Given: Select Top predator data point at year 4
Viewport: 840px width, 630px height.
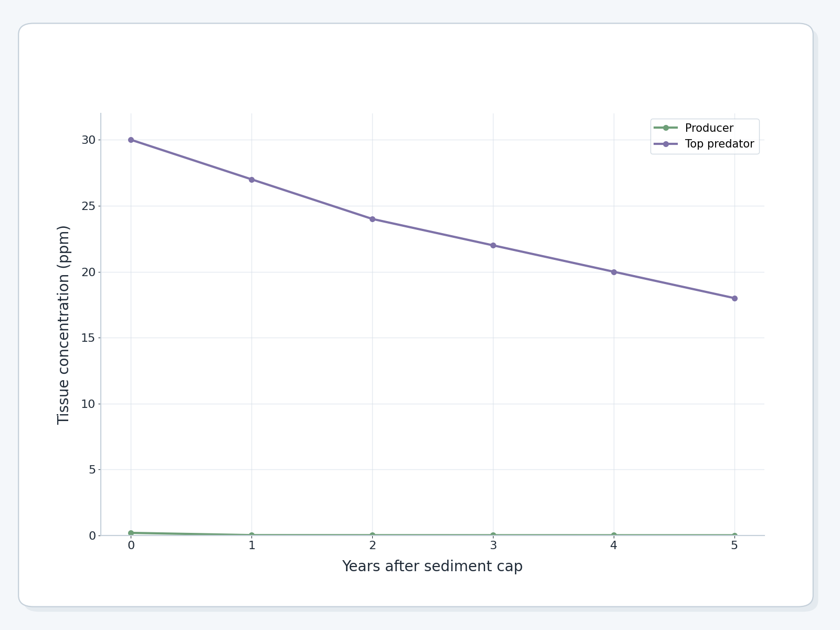Looking at the screenshot, I should (614, 272).
